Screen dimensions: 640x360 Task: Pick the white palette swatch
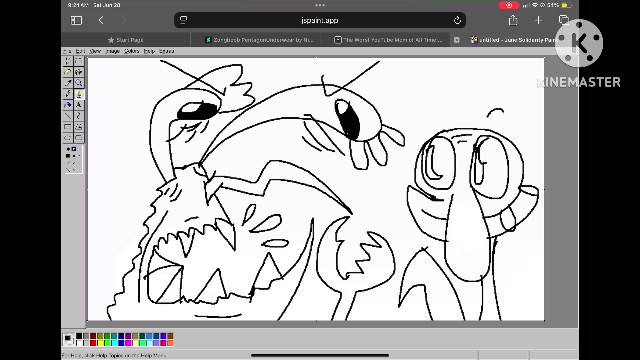tap(79, 343)
